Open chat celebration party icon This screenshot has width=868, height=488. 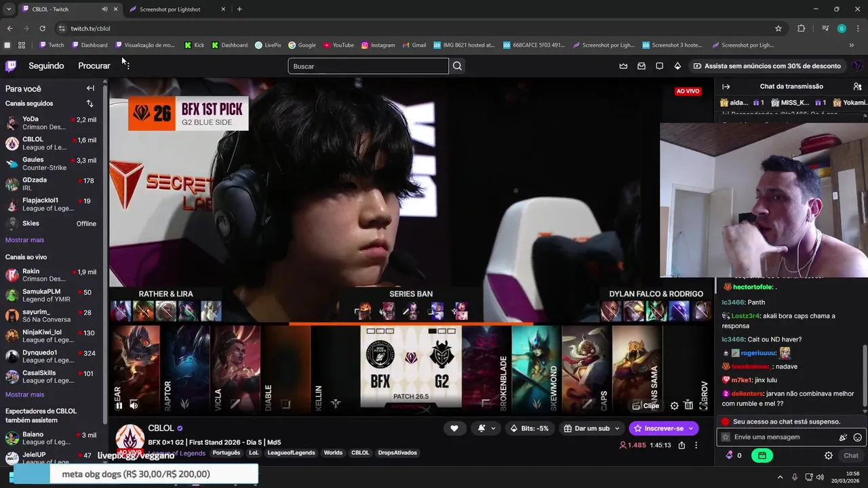(843, 437)
